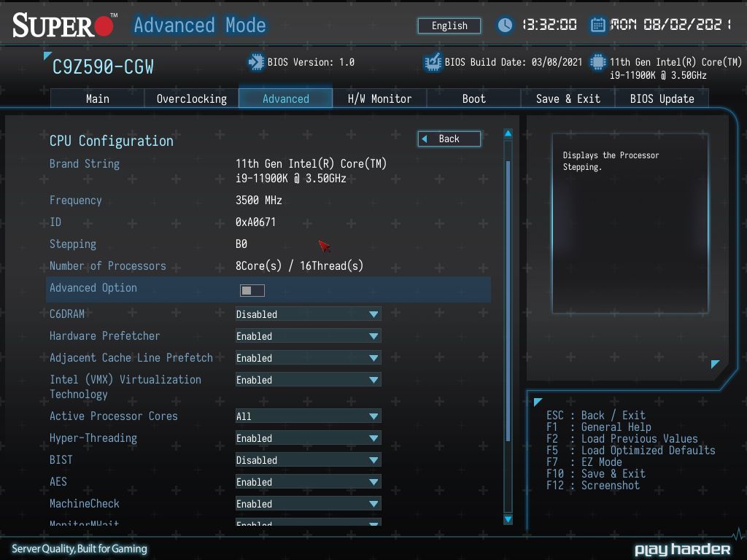The height and width of the screenshot is (560, 747).
Task: Click the Supermicro logo
Action: coord(64,25)
